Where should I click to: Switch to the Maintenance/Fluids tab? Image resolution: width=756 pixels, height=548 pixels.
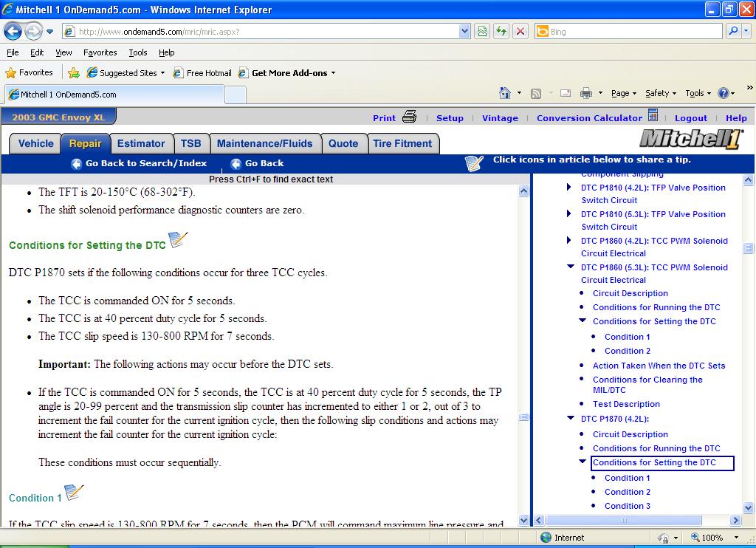pos(265,144)
